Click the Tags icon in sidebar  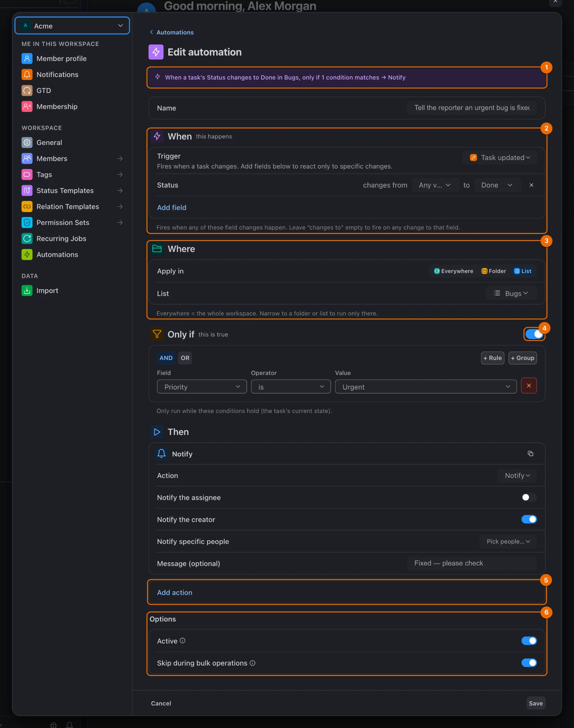[x=27, y=175]
